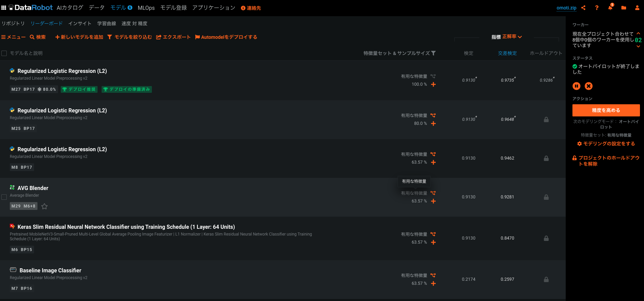Click the 検索 search button
The width and height of the screenshot is (644, 301).
(x=38, y=37)
